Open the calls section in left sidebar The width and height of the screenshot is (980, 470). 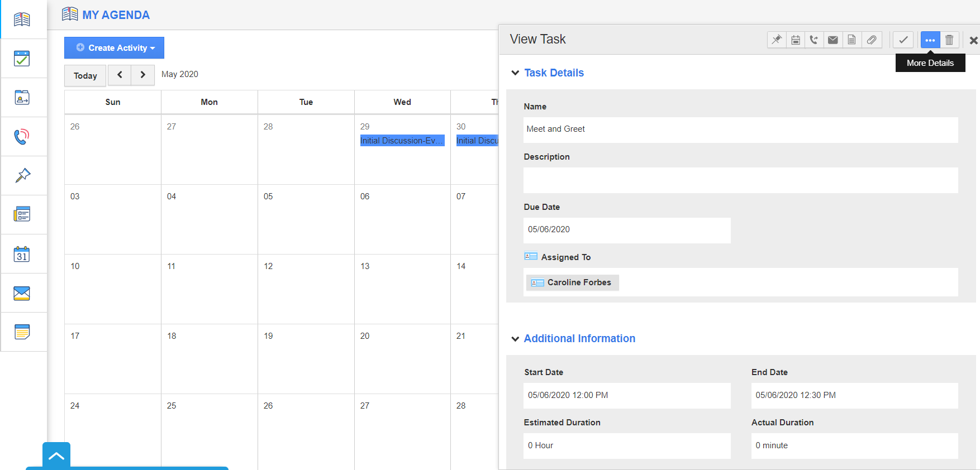(x=22, y=136)
